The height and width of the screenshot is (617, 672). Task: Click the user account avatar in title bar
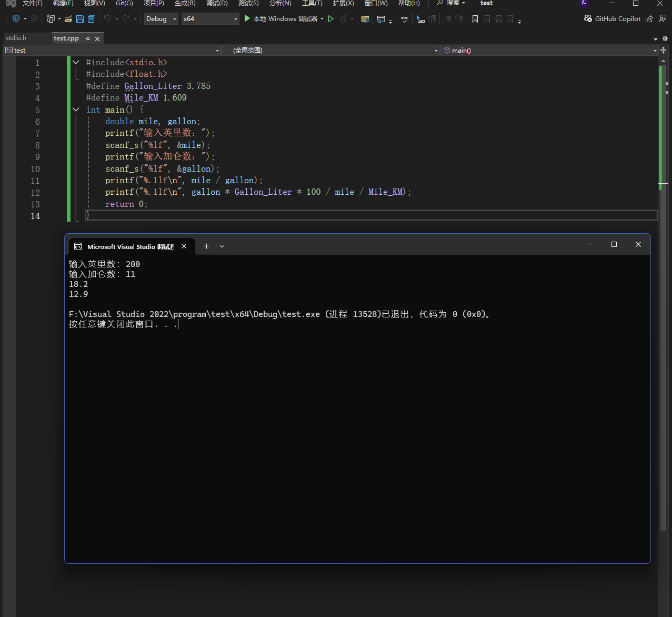click(584, 3)
